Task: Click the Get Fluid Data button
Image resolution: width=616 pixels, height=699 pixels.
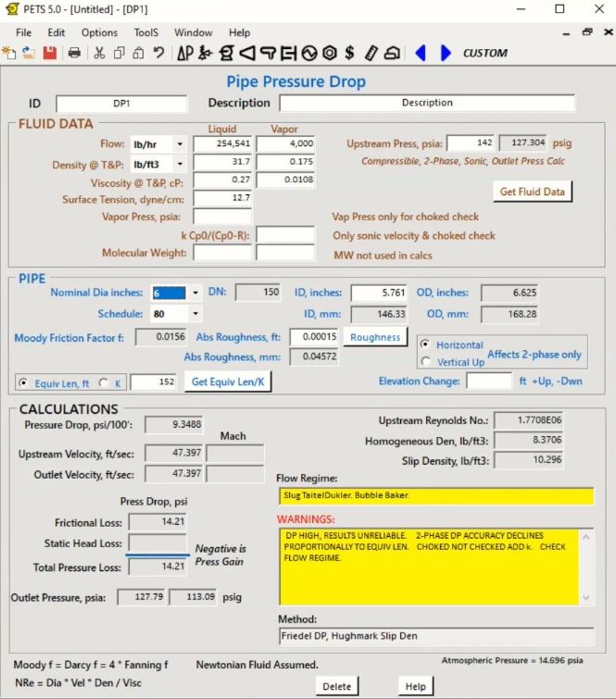Action: click(533, 192)
